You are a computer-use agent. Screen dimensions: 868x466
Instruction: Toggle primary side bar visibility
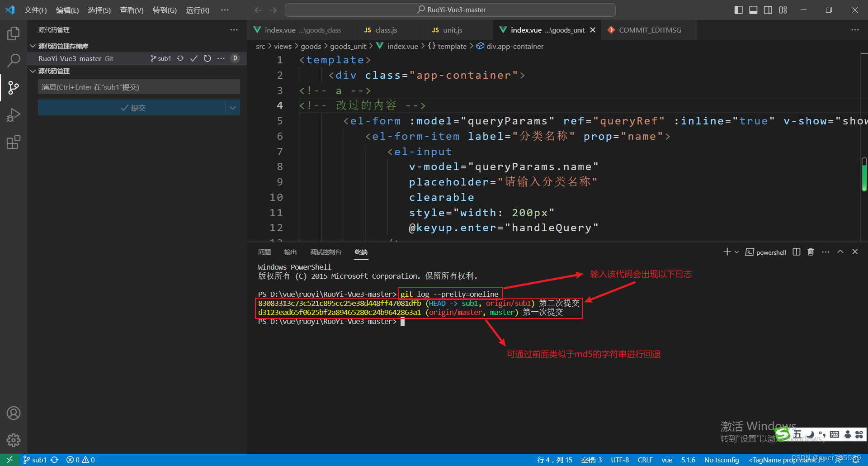point(739,10)
